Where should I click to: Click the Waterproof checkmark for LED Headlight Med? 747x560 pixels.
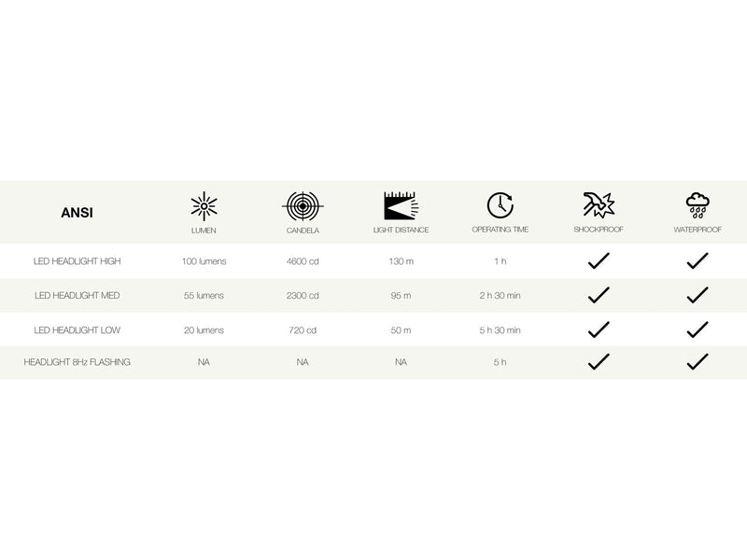pos(698,295)
